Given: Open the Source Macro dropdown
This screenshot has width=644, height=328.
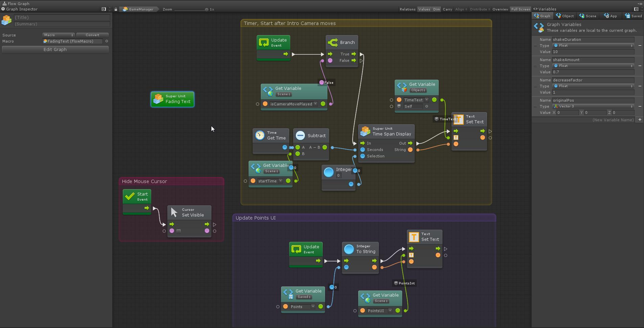Looking at the screenshot, I should click(x=59, y=35).
